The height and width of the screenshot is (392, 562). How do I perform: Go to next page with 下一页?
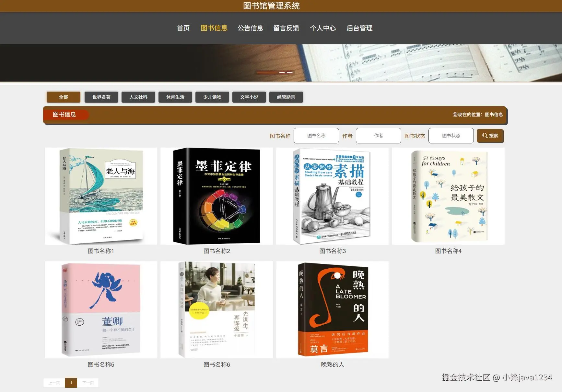88,383
